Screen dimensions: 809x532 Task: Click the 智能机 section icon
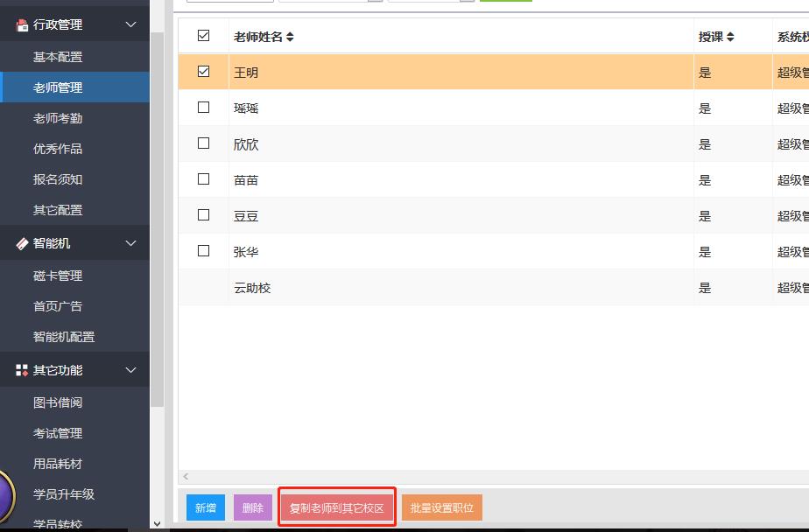coord(22,244)
